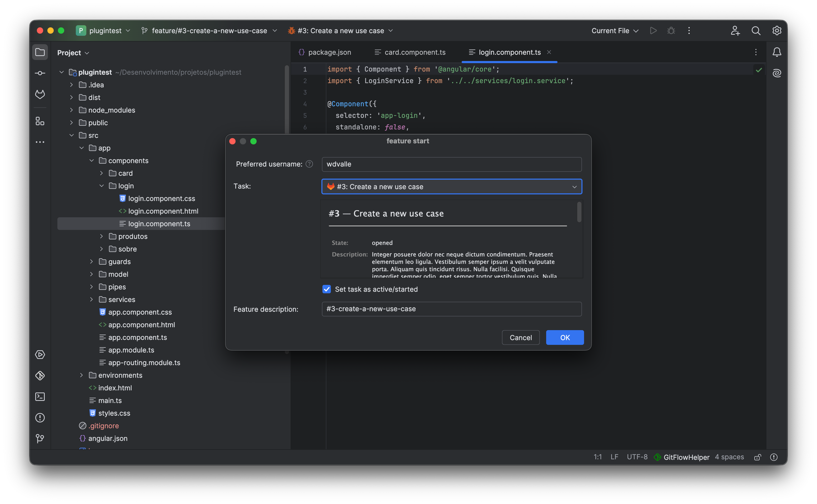Screen dimensions: 817x504
Task: Click the OK button
Action: (x=565, y=337)
